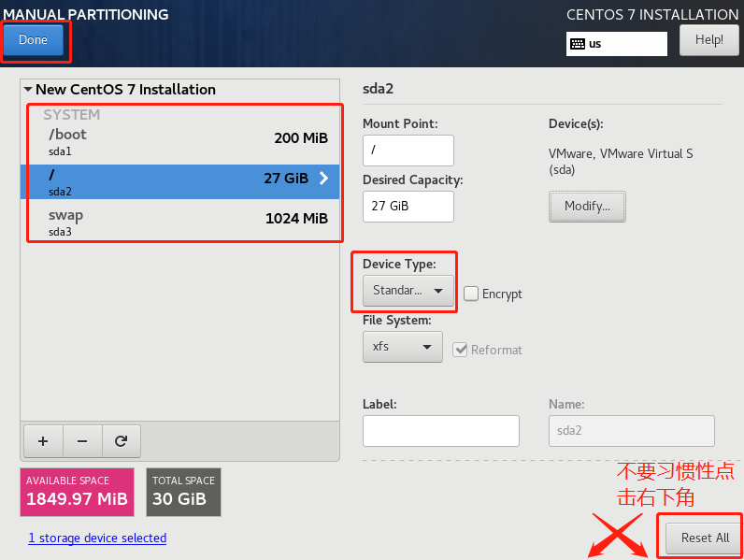Open the Help! button
Viewport: 744px width, 560px height.
(x=708, y=40)
